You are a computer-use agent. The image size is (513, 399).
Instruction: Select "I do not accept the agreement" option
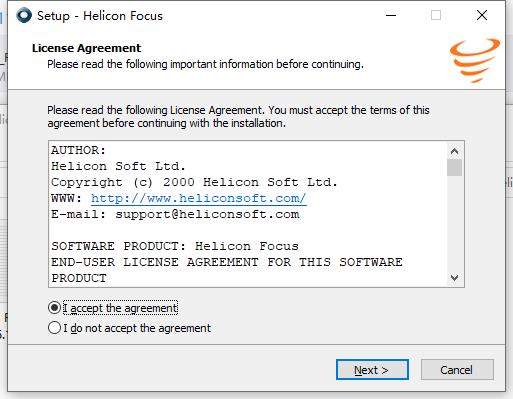pos(54,328)
